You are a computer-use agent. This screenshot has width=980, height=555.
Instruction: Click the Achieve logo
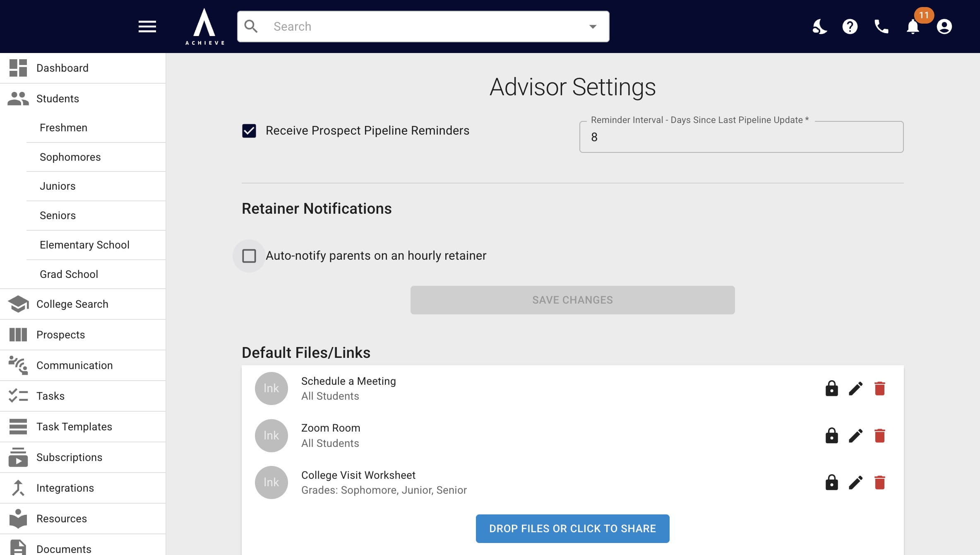204,27
